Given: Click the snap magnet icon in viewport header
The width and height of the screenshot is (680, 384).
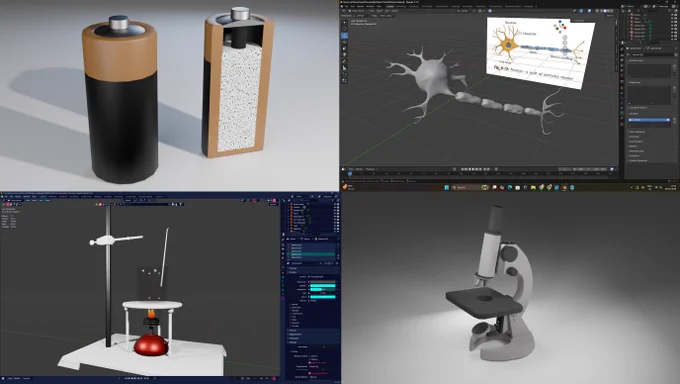Looking at the screenshot, I should (480, 11).
